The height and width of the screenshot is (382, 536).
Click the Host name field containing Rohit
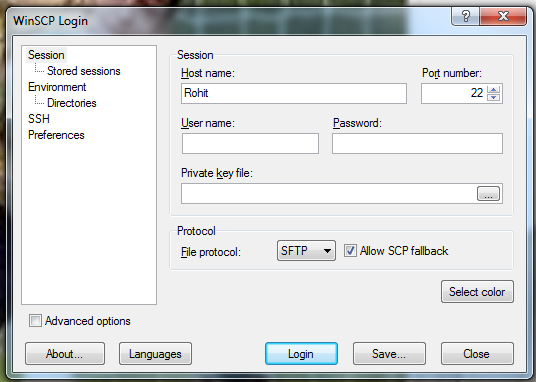click(x=294, y=93)
